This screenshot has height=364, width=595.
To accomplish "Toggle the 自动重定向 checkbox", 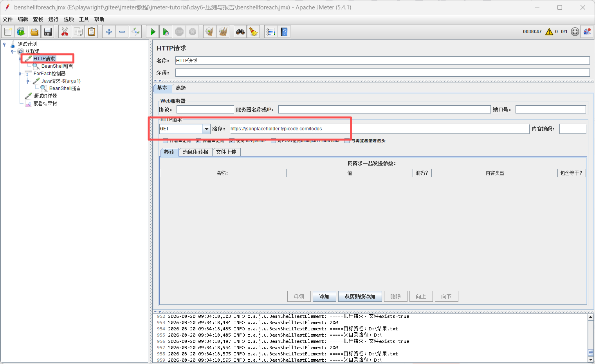I will coord(165,141).
